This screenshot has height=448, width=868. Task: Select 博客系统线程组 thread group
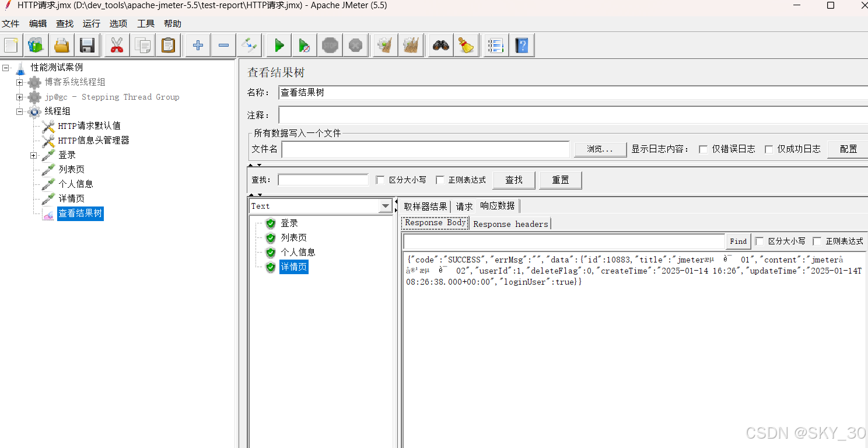click(75, 82)
